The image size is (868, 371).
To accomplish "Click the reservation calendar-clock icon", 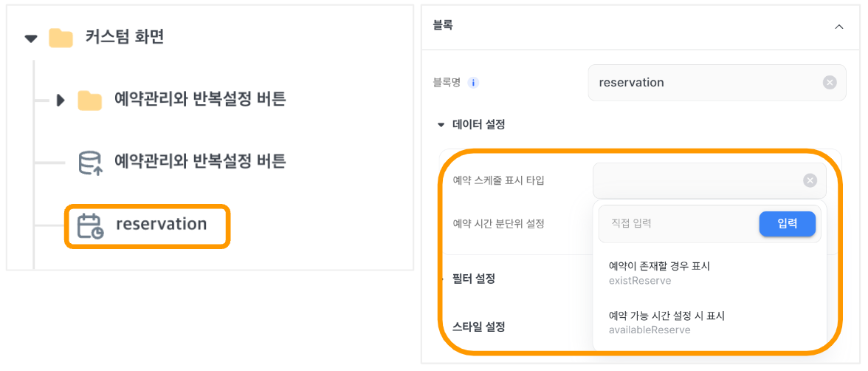I will (90, 225).
